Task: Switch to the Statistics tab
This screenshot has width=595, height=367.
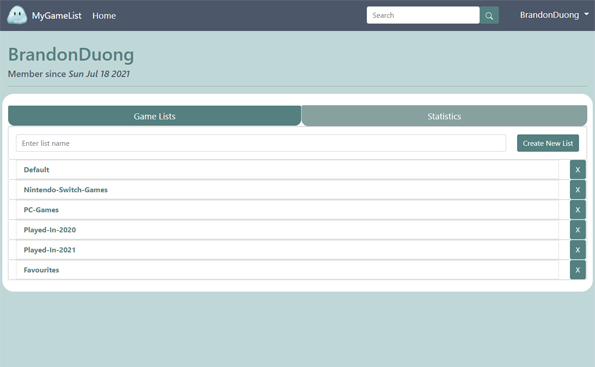Action: coord(444,116)
